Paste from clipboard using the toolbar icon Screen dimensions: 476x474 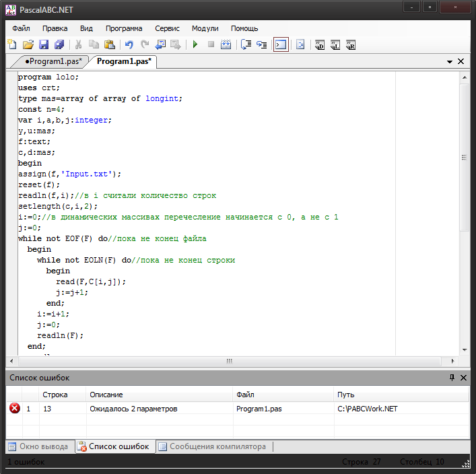point(109,45)
